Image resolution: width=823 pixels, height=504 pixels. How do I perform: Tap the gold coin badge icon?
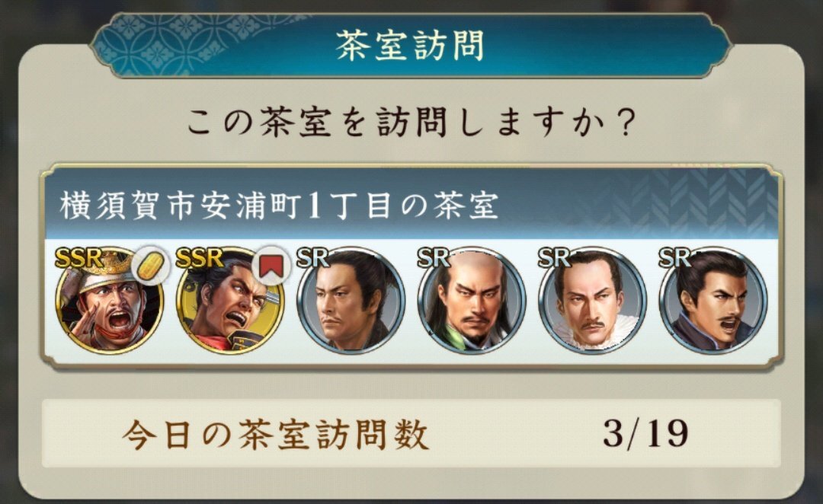tap(151, 266)
